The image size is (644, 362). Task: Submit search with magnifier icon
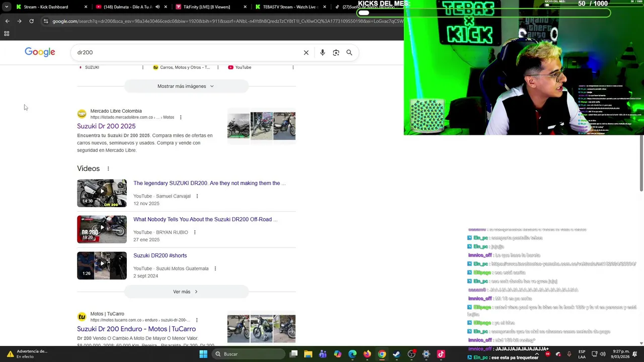349,52
